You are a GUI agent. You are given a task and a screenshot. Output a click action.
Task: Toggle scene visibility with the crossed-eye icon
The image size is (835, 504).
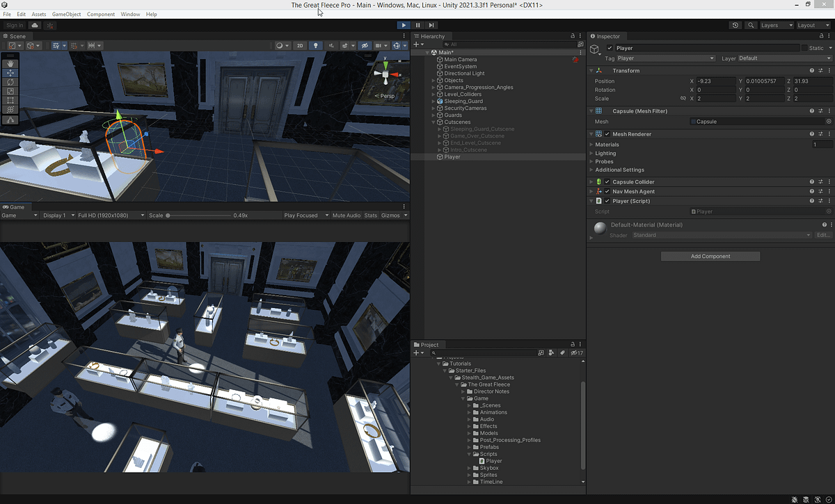point(364,45)
